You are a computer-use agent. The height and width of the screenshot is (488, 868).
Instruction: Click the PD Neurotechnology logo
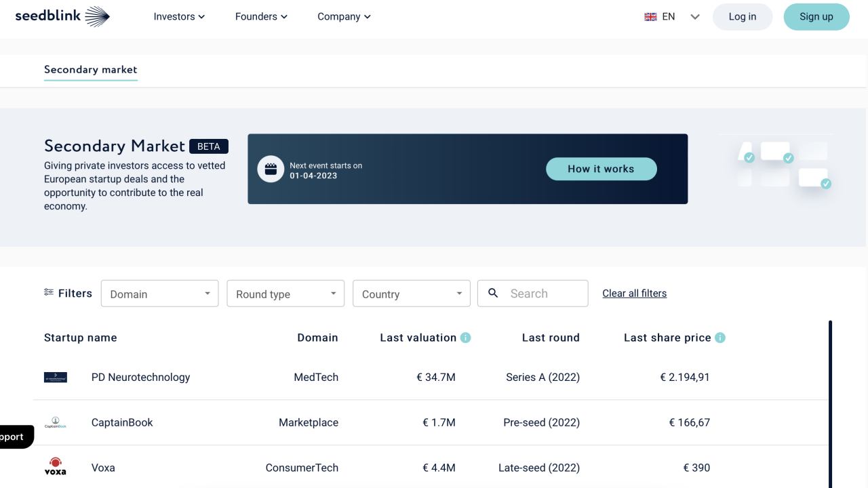(55, 377)
